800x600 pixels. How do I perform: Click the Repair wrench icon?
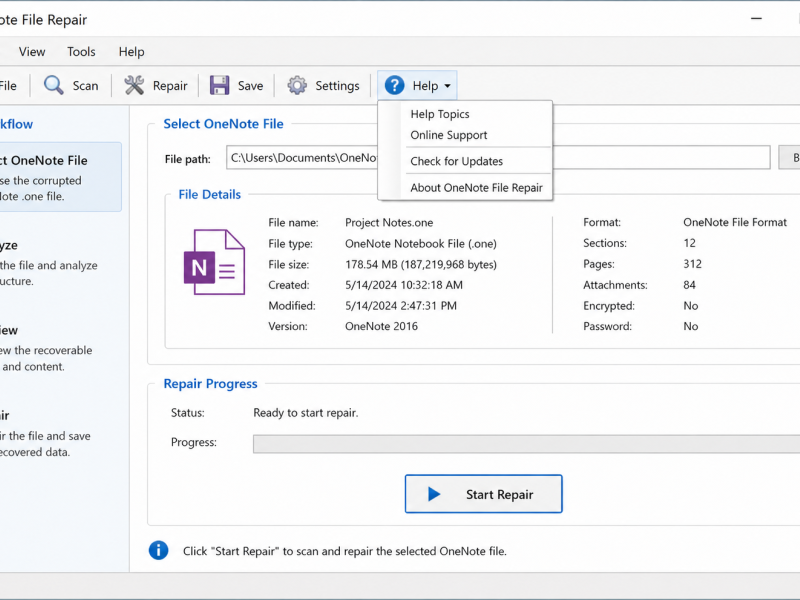coord(134,85)
